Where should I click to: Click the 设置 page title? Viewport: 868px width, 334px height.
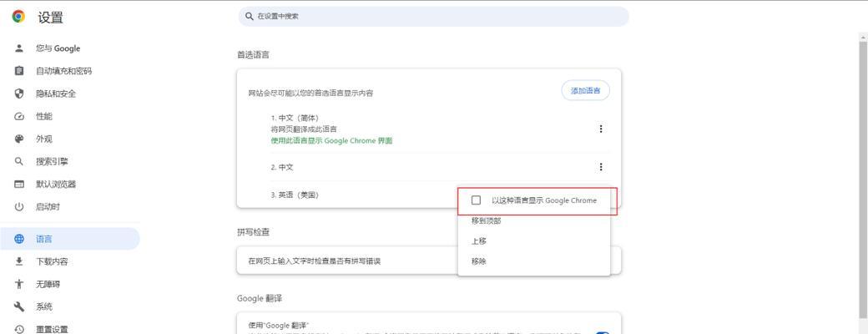(50, 18)
